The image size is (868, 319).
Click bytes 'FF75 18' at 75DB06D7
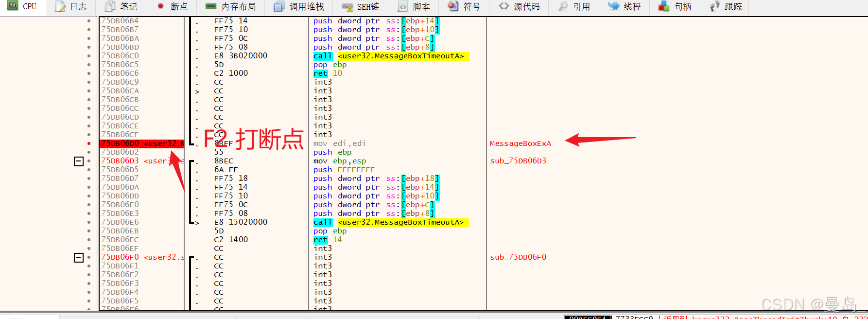click(x=231, y=178)
